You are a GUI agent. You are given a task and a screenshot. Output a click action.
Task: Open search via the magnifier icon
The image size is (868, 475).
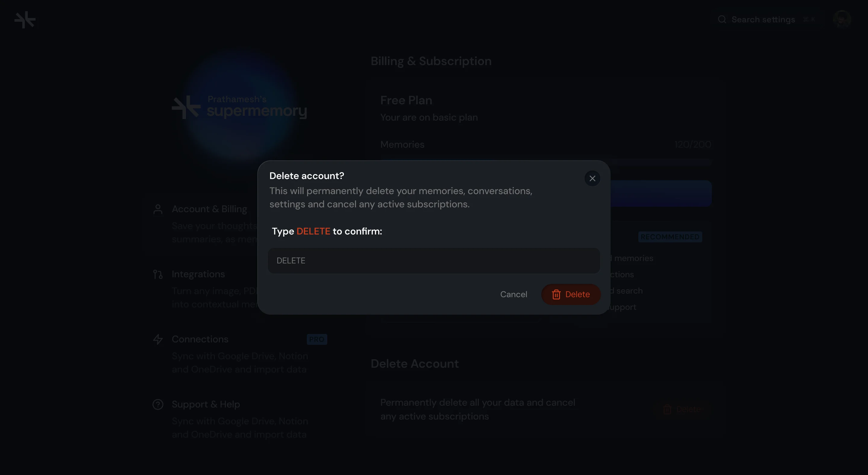point(722,20)
